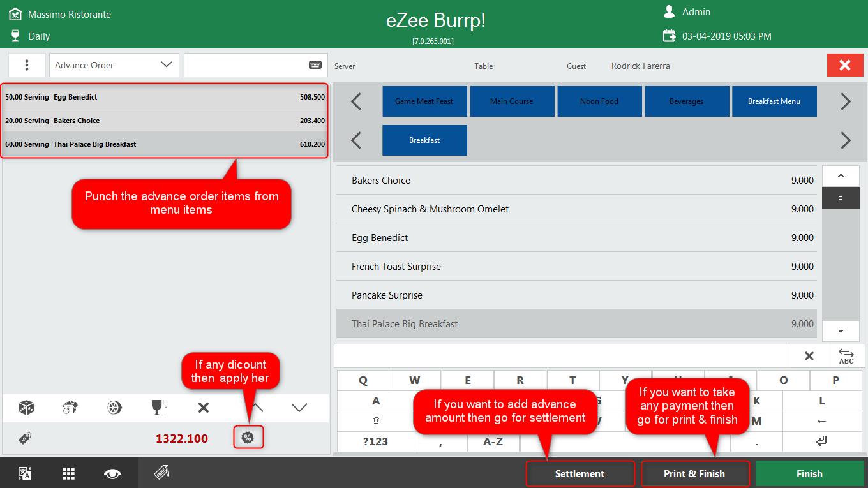The height and width of the screenshot is (488, 868).
Task: Close the order screen with red X
Action: coord(845,65)
